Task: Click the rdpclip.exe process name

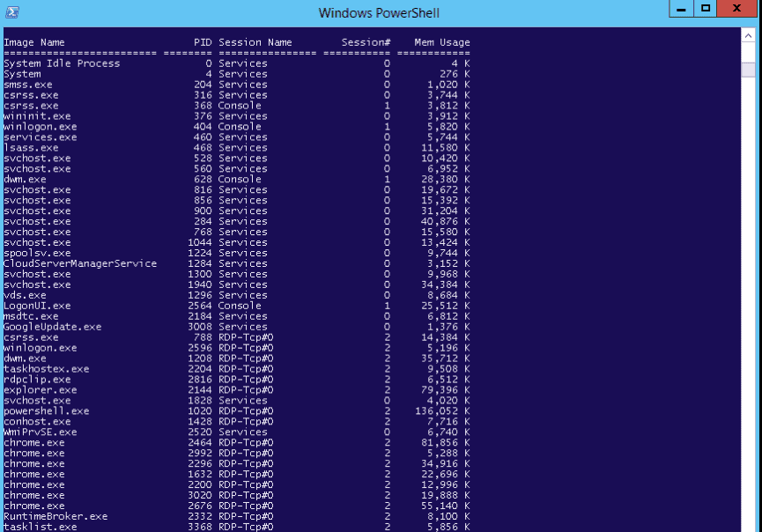Action: (x=37, y=380)
